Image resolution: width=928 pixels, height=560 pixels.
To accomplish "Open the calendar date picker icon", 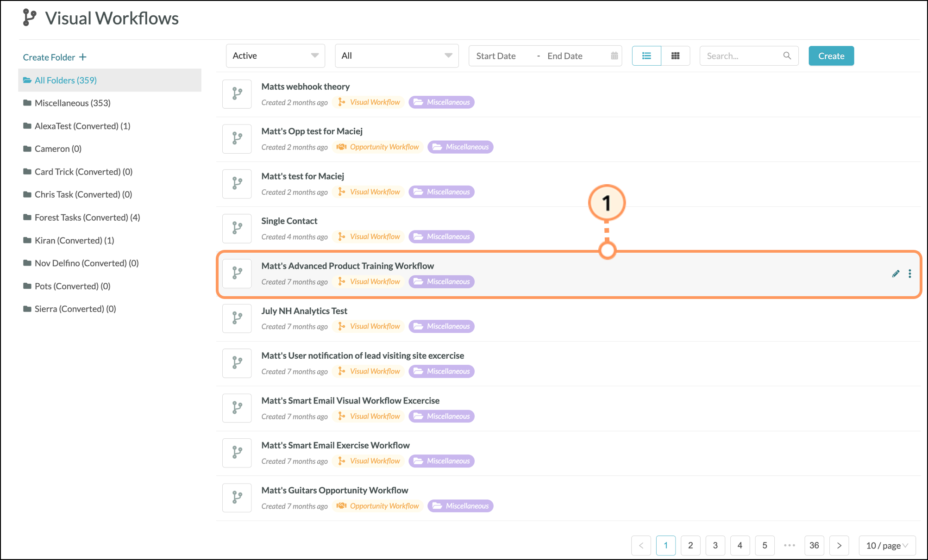I will click(614, 56).
